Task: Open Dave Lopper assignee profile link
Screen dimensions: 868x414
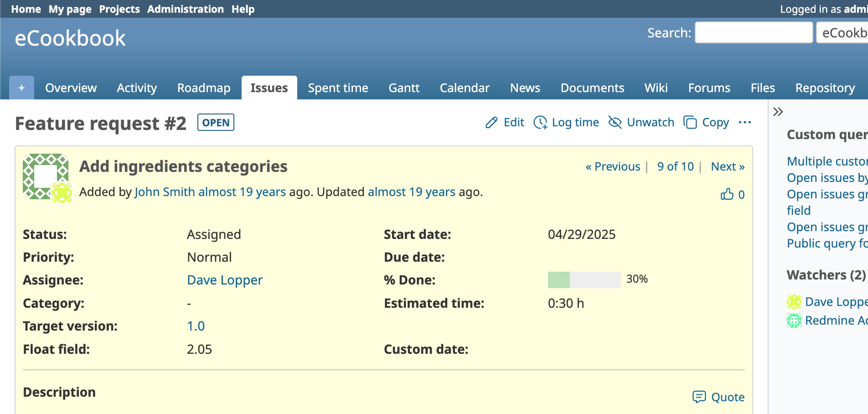Action: click(225, 280)
